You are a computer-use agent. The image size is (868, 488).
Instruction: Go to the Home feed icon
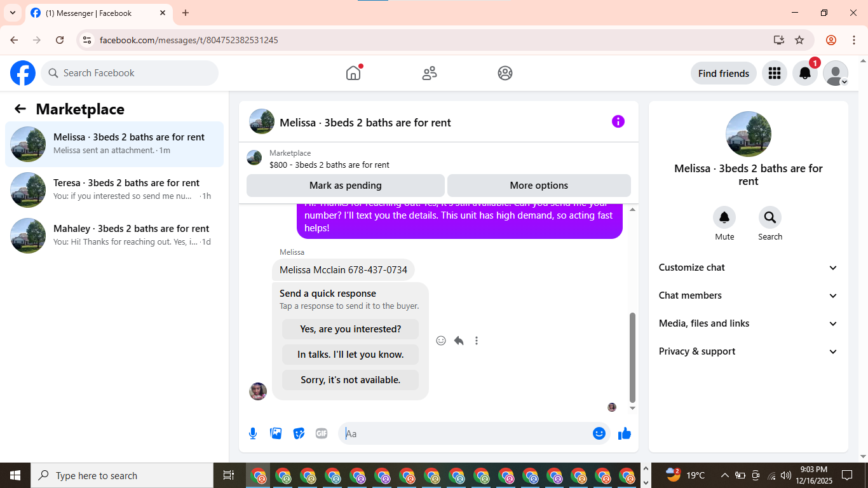pyautogui.click(x=353, y=73)
